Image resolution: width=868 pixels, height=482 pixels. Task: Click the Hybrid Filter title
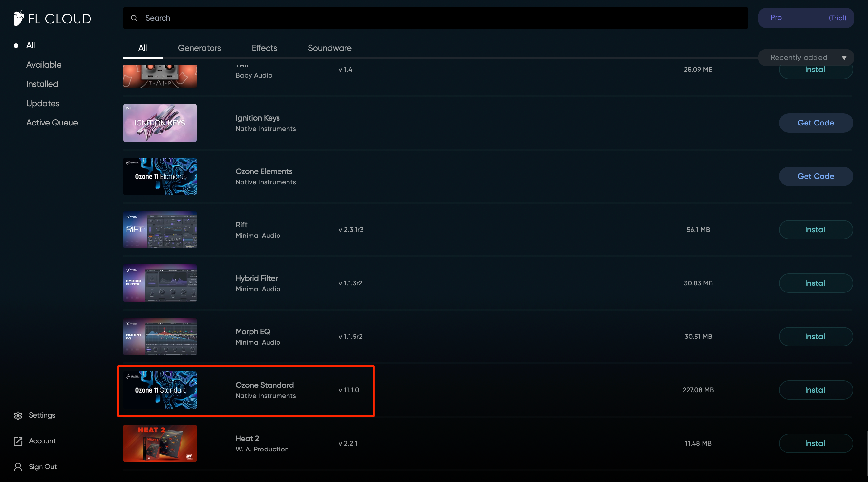click(256, 278)
